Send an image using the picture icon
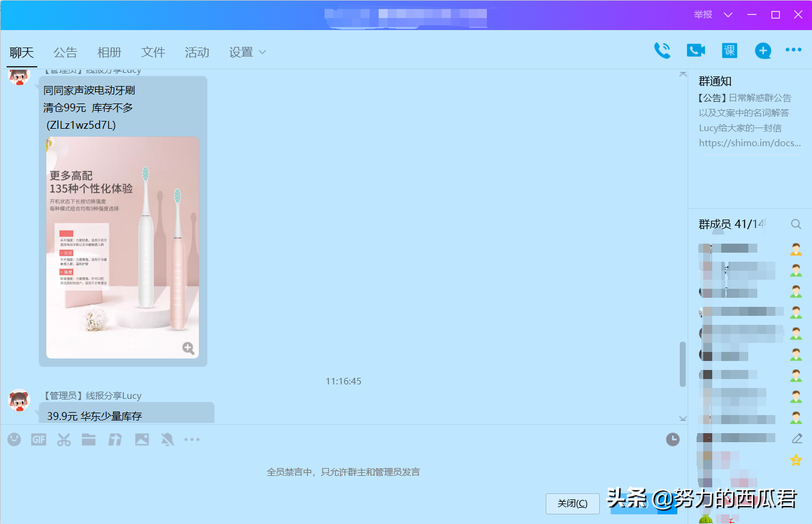 click(142, 439)
